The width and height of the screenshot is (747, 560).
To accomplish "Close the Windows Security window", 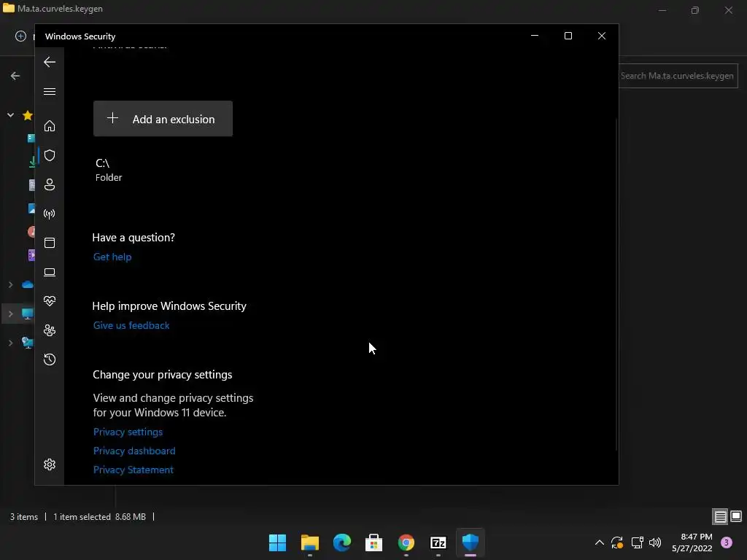I will coord(602,36).
